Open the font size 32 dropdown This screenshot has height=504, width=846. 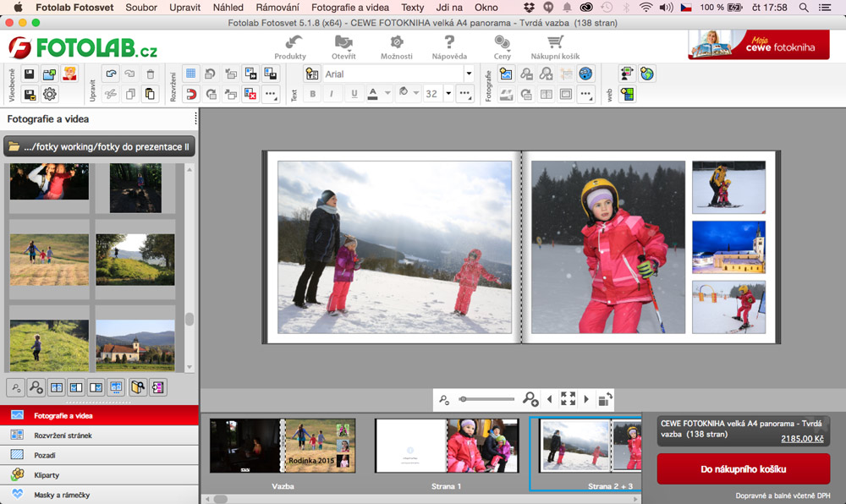(447, 94)
